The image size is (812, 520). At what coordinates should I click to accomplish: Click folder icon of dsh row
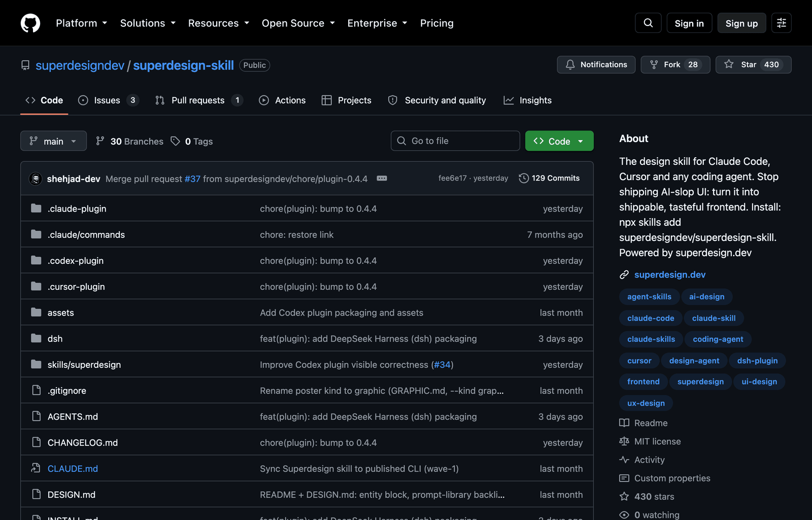click(36, 338)
